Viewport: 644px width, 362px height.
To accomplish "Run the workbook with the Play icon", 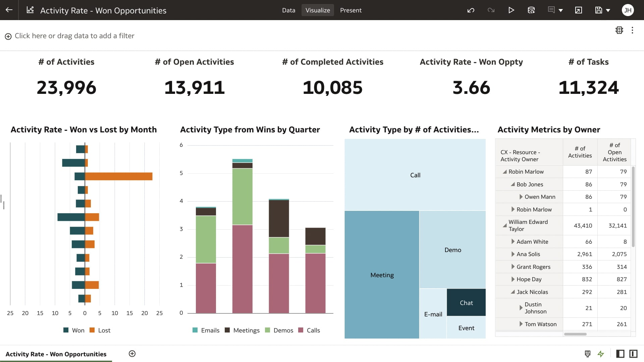I will tap(511, 10).
